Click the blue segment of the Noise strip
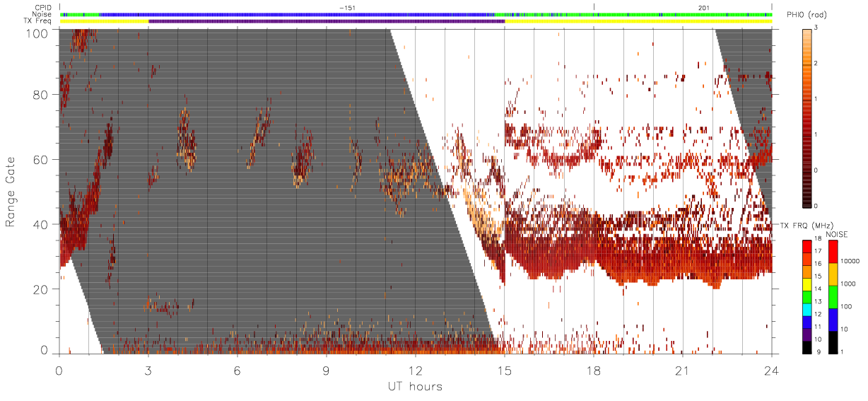 pos(297,14)
